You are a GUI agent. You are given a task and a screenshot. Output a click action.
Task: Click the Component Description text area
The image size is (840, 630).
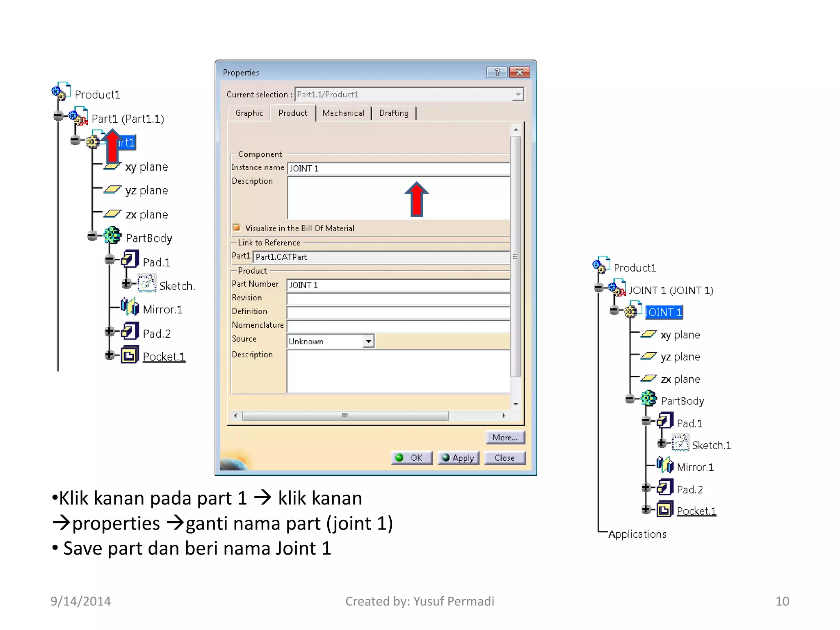pos(398,198)
